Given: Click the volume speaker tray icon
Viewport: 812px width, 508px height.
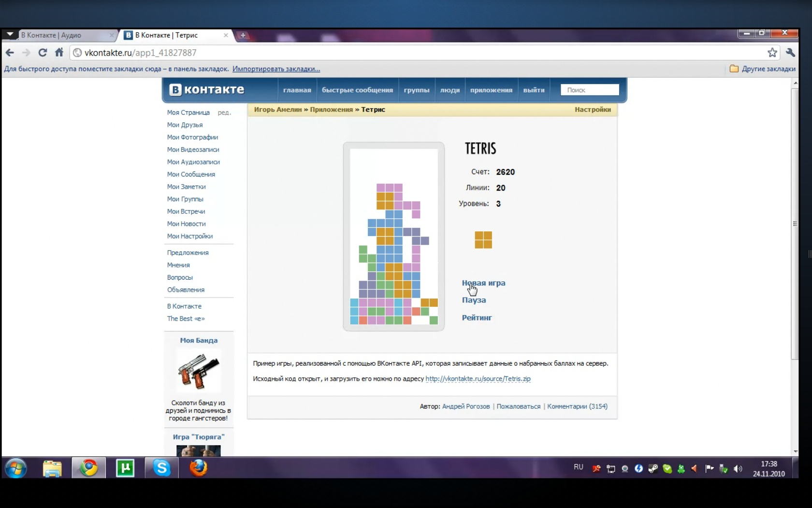Looking at the screenshot, I should pos(738,468).
